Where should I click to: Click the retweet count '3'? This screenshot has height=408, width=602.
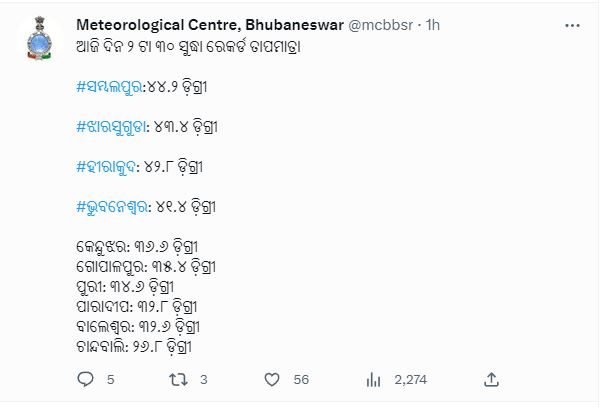[x=203, y=380]
